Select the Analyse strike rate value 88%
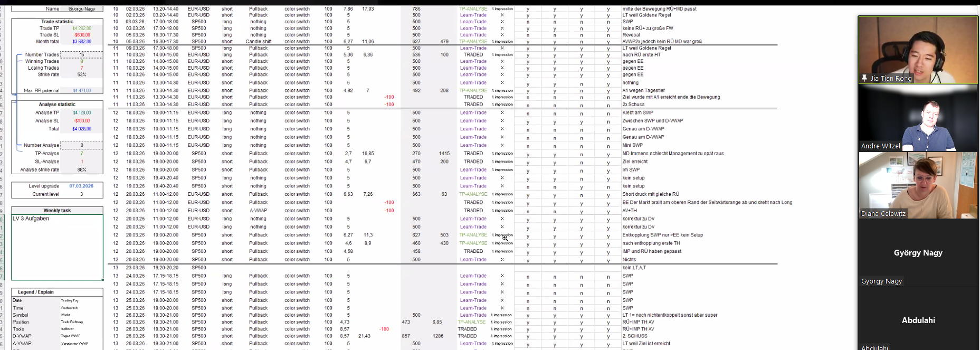 click(x=82, y=170)
